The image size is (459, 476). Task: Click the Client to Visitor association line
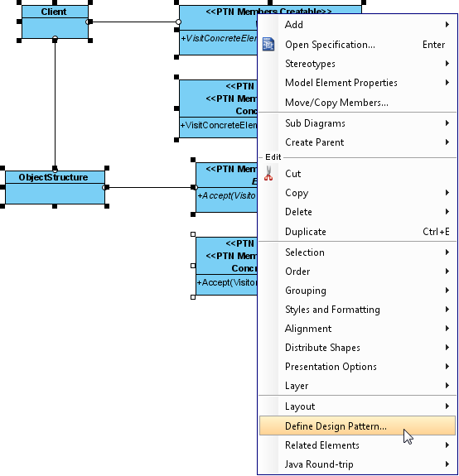pyautogui.click(x=133, y=22)
